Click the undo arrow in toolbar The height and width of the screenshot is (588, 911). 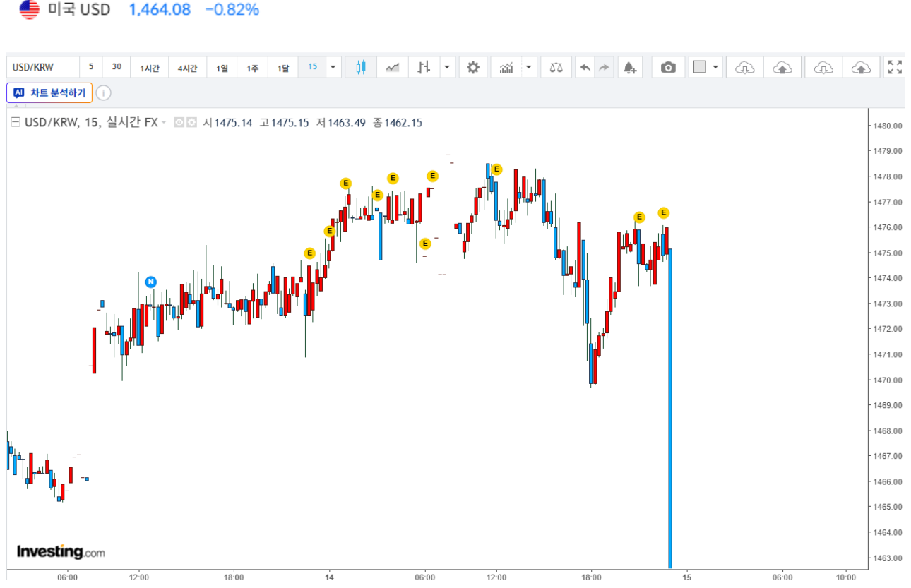[x=585, y=68]
